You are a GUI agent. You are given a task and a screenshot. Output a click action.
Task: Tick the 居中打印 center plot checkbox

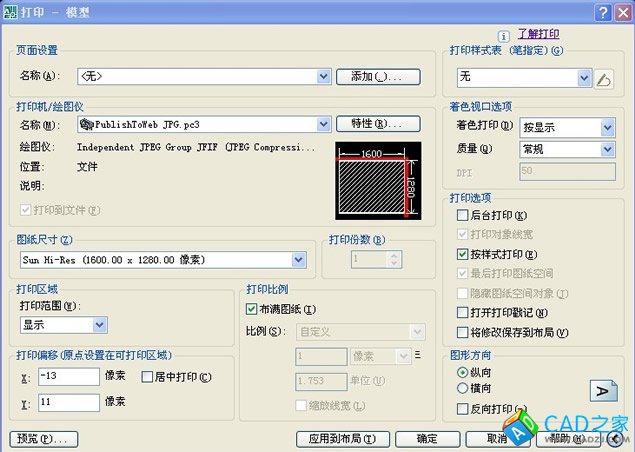click(147, 377)
